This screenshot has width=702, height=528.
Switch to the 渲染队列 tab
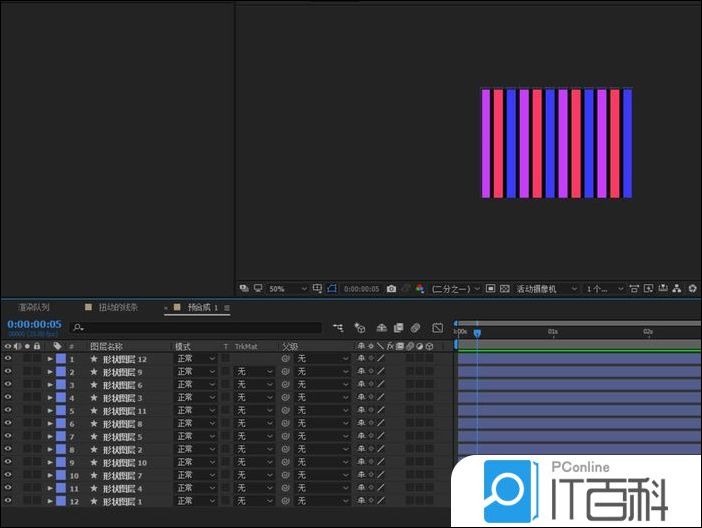pos(33,307)
